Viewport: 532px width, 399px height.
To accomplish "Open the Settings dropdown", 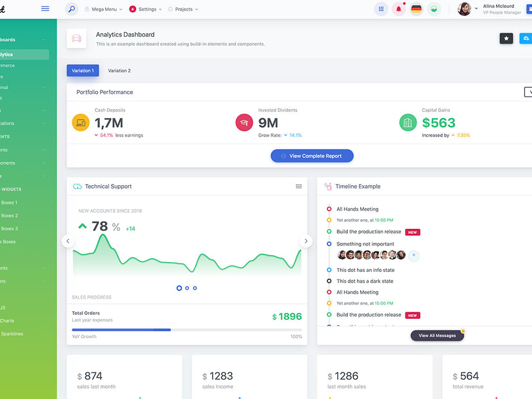I will point(146,9).
